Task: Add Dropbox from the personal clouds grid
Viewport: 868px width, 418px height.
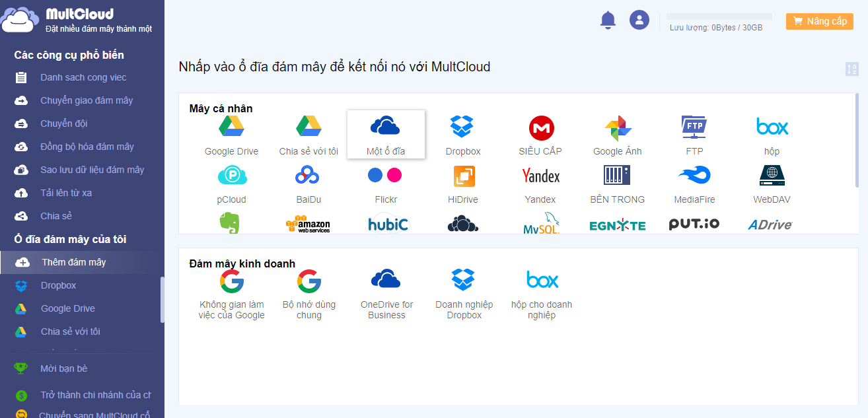Action: 463,135
